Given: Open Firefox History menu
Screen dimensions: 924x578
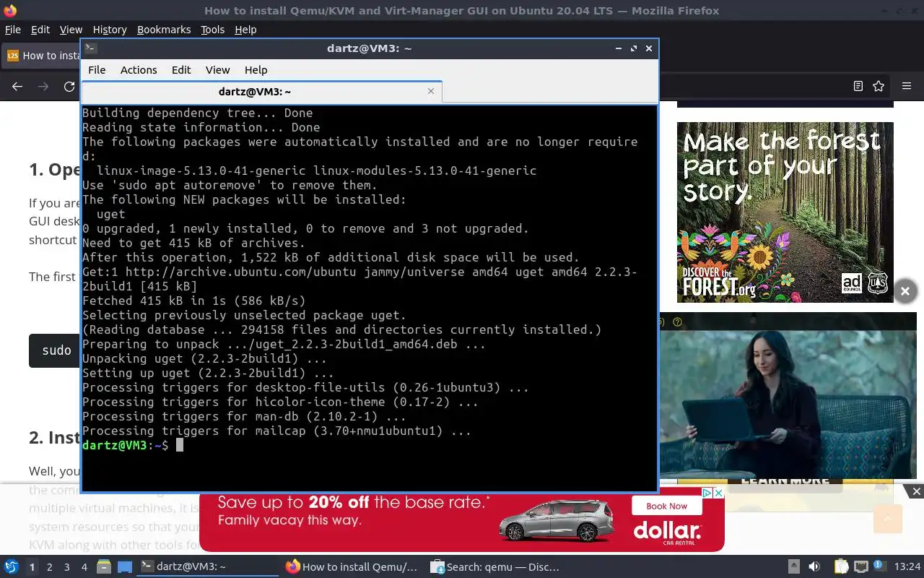Looking at the screenshot, I should [110, 30].
